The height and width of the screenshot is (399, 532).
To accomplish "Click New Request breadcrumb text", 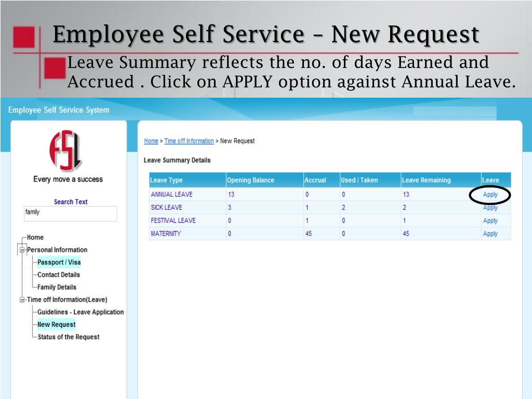I will tap(237, 141).
